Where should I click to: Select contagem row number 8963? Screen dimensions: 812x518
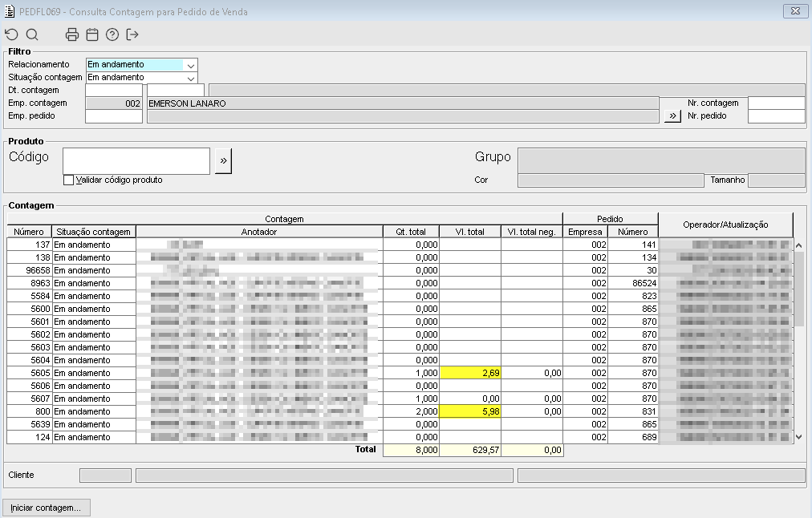(x=400, y=284)
